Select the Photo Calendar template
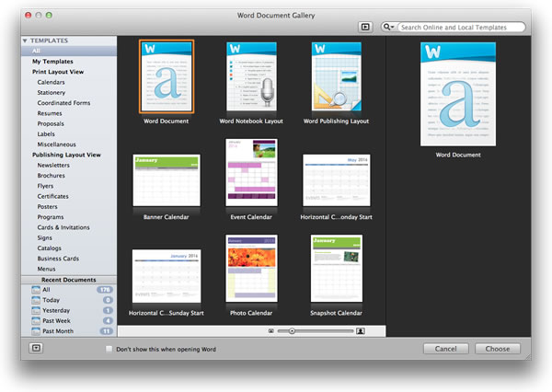552x392 pixels. pos(251,269)
